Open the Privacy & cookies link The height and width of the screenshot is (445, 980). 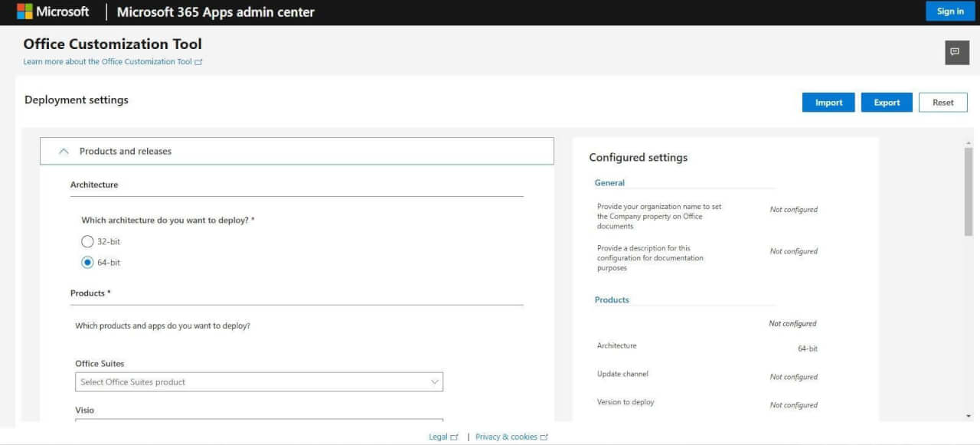point(506,436)
